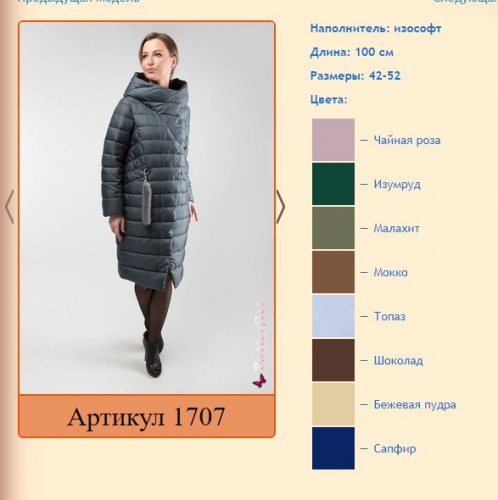Choose the Малахит color swatch
The width and height of the screenshot is (498, 500).
pos(333,228)
